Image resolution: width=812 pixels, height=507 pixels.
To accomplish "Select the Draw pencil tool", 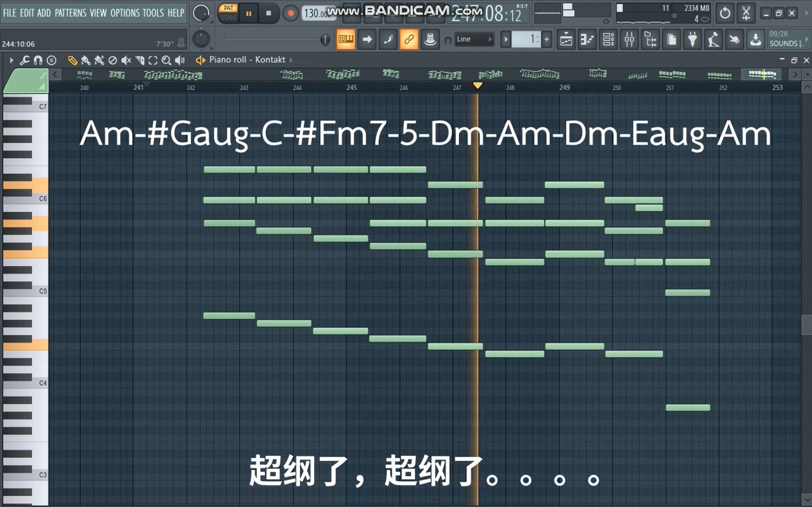I will coord(73,60).
